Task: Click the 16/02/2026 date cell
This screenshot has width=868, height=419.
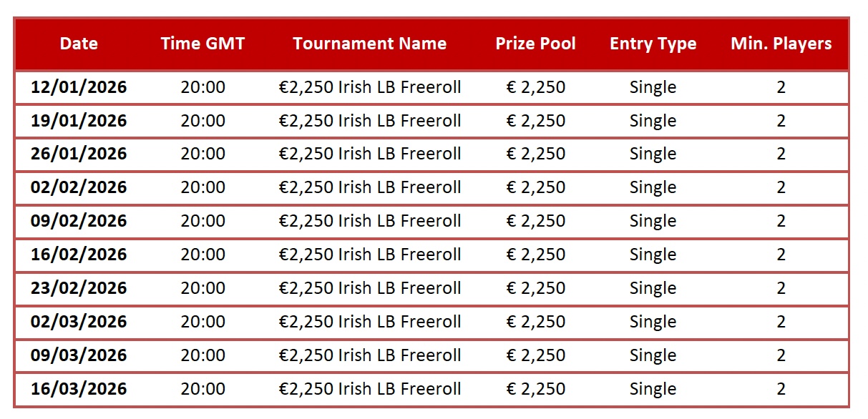Action: tap(79, 255)
